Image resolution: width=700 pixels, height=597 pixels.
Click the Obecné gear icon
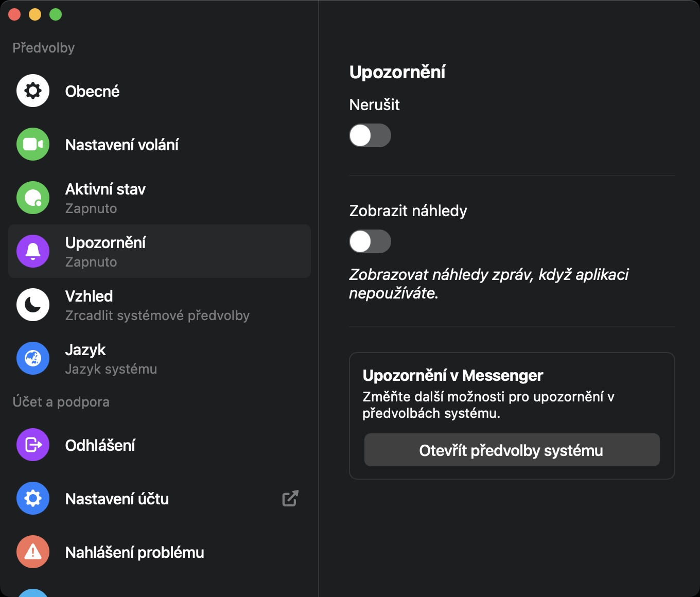tap(33, 91)
